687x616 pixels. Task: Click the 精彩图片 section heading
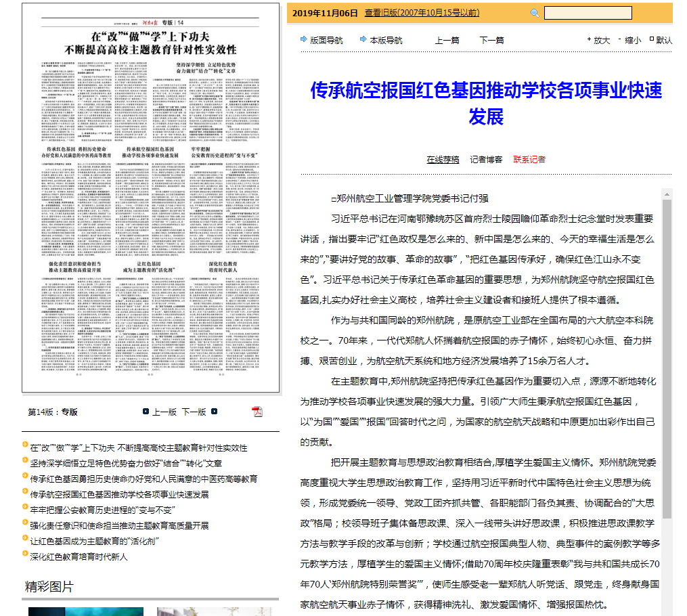(x=49, y=587)
